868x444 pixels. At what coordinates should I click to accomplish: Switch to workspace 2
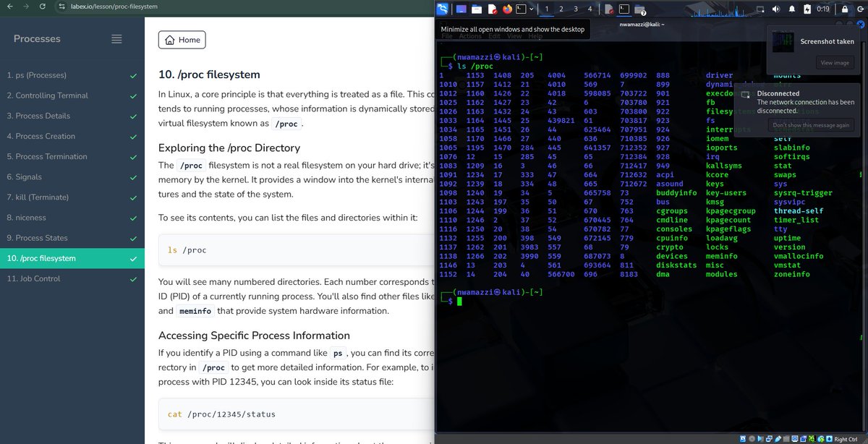coord(561,9)
